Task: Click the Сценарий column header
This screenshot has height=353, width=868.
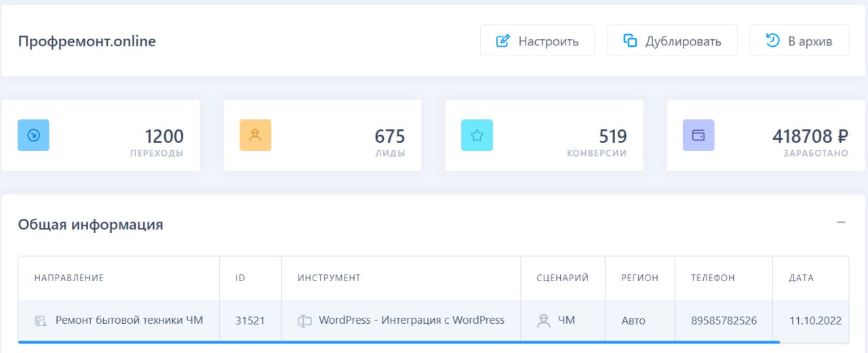Action: [562, 278]
